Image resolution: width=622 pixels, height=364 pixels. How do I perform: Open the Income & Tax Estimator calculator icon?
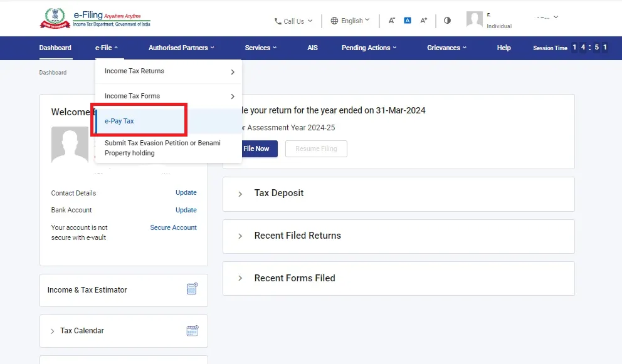tap(192, 289)
